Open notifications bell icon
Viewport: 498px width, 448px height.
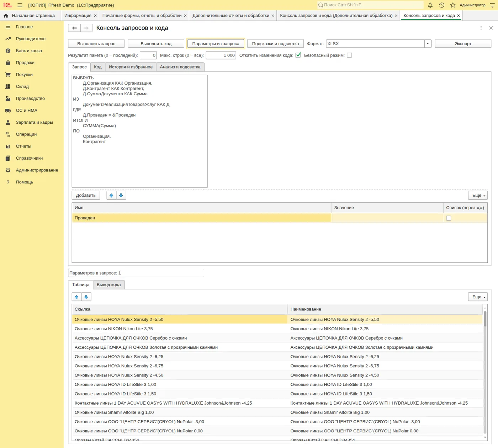point(430,5)
